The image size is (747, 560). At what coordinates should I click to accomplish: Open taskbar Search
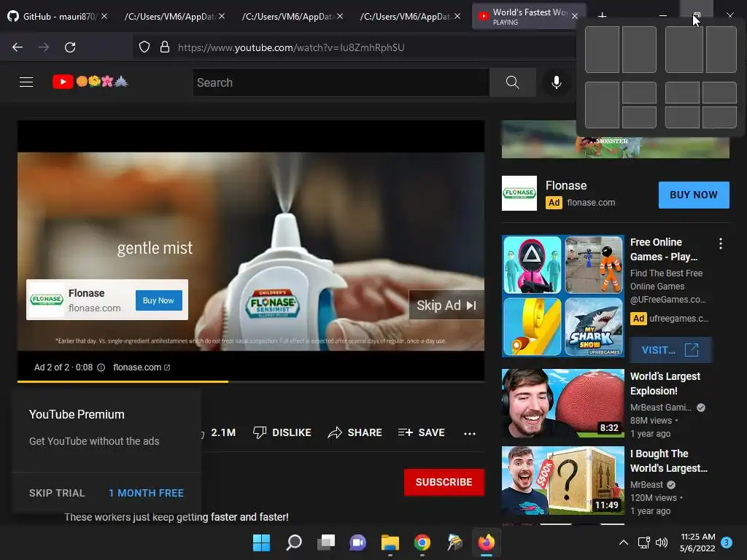tap(294, 542)
